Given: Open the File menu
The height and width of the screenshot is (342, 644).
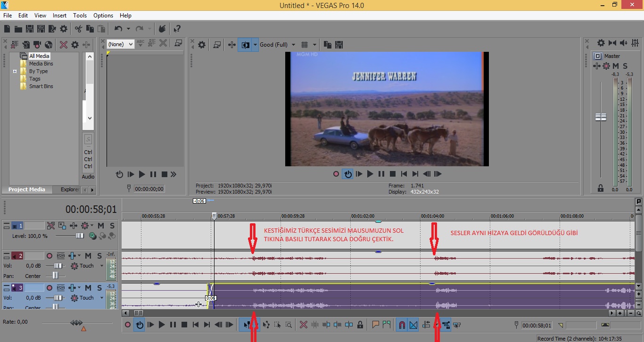Looking at the screenshot, I should pyautogui.click(x=8, y=16).
